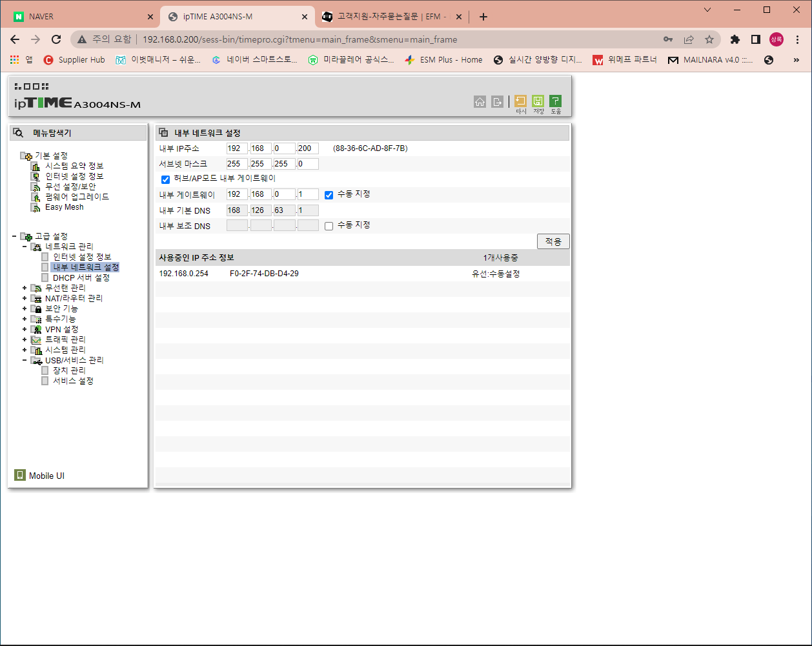Open the Chrome three-dot menu
The image size is (812, 646).
[x=797, y=39]
